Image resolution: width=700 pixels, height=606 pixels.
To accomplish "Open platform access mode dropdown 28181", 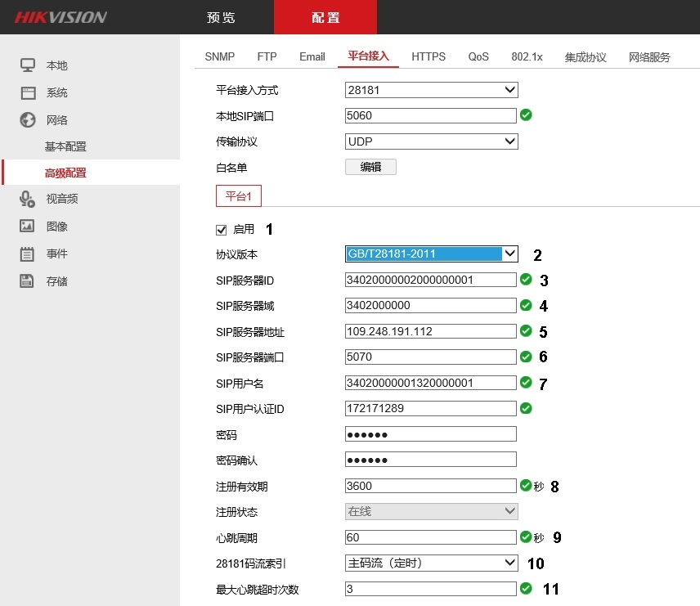I will click(x=431, y=90).
